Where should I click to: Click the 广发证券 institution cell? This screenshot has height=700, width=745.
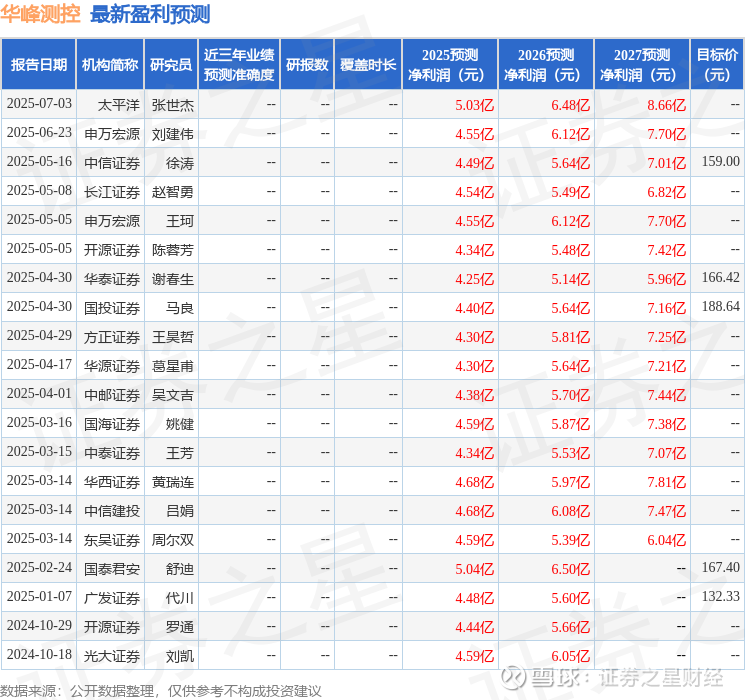click(112, 598)
